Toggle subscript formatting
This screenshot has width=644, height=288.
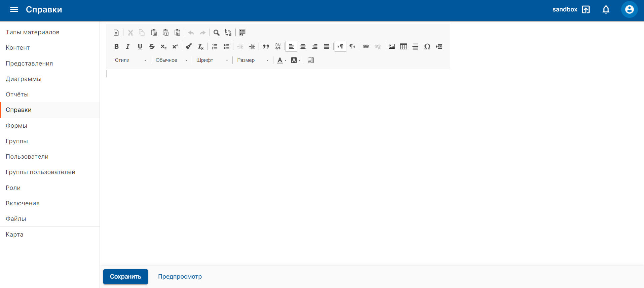(x=163, y=46)
